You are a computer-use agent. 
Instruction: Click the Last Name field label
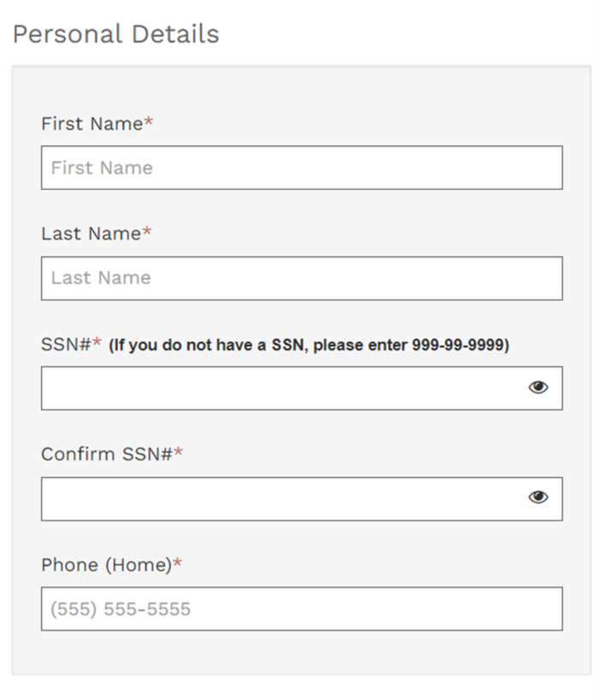pos(91,234)
